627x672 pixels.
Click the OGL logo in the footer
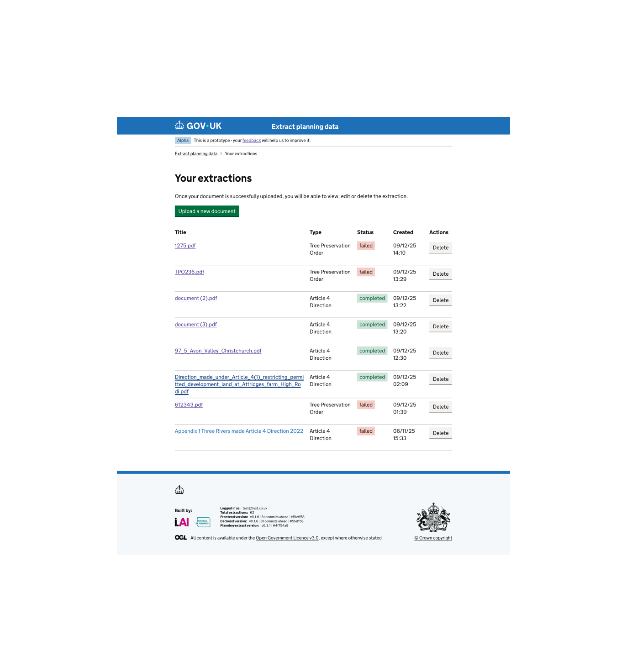click(180, 538)
